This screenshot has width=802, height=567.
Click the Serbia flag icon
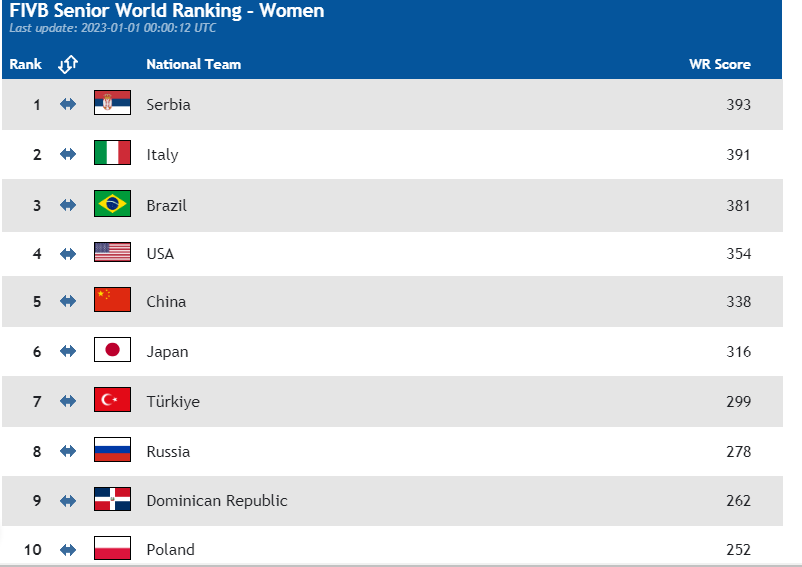pyautogui.click(x=112, y=104)
